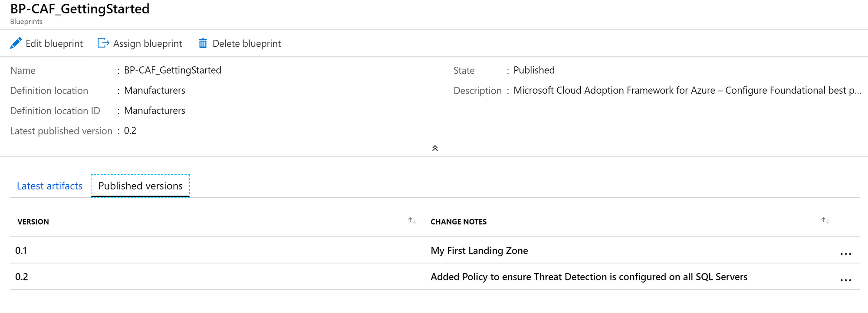Switch to the Latest artifacts tab
Image resolution: width=868 pixels, height=313 pixels.
coord(49,186)
